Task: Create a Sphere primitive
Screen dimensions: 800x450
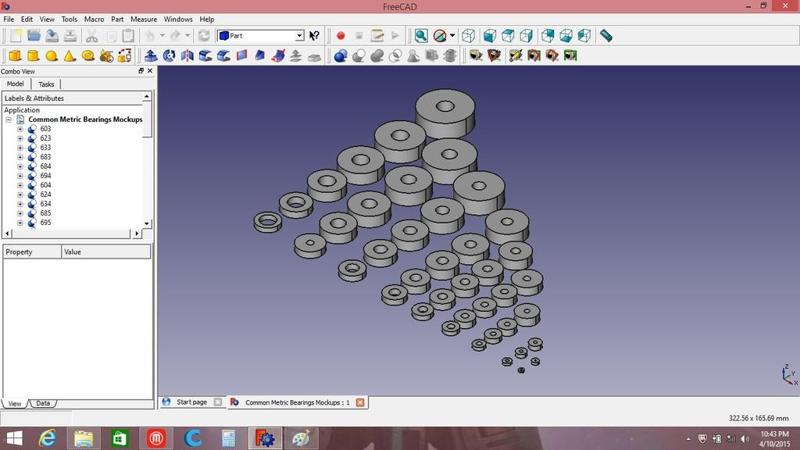Action: [52, 56]
